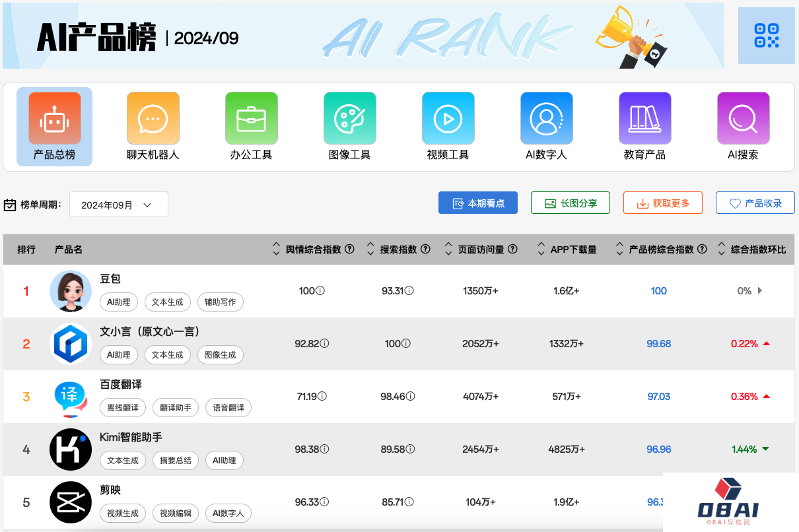Open the 视频工具 category icon
Image resolution: width=799 pixels, height=532 pixels.
448,117
